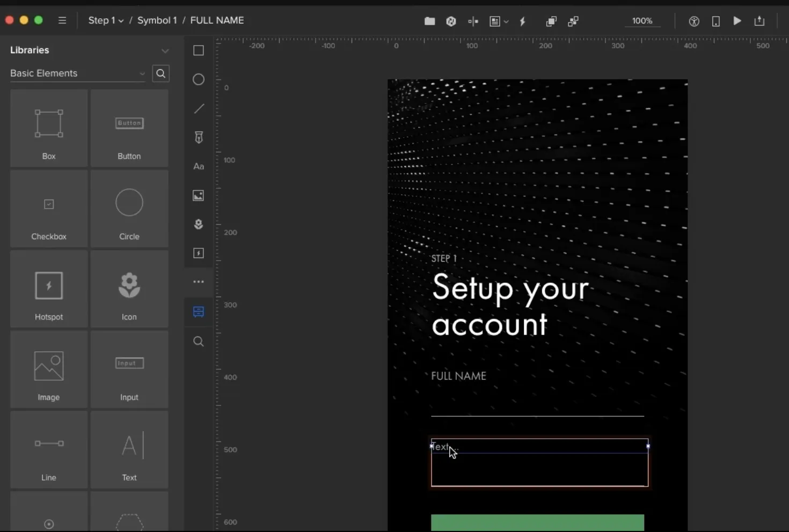Click the device preview icon
This screenshot has height=532, width=789.
point(715,21)
